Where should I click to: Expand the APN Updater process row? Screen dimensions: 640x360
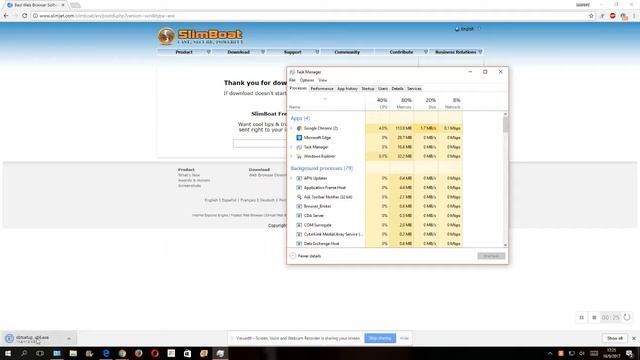pyautogui.click(x=291, y=178)
